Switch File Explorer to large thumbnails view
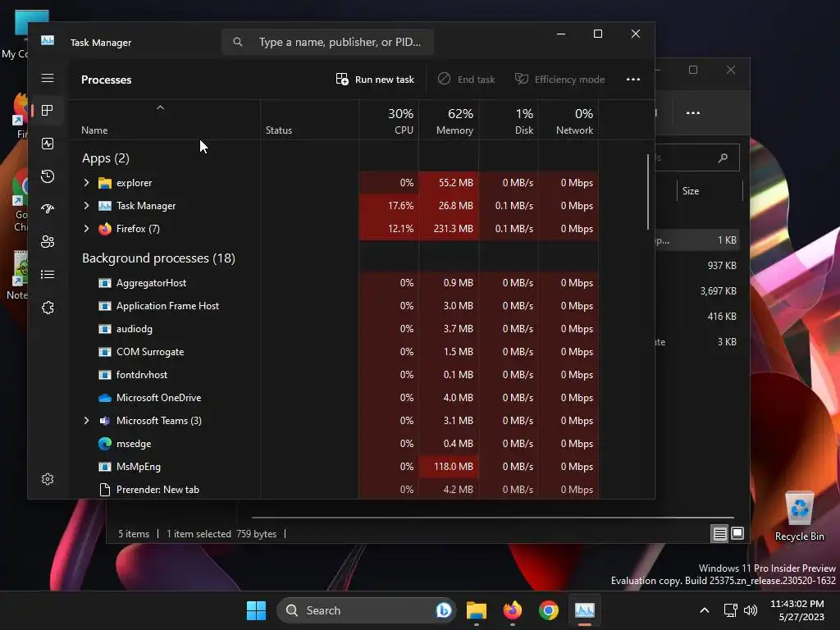Viewport: 840px width, 630px height. pos(737,533)
